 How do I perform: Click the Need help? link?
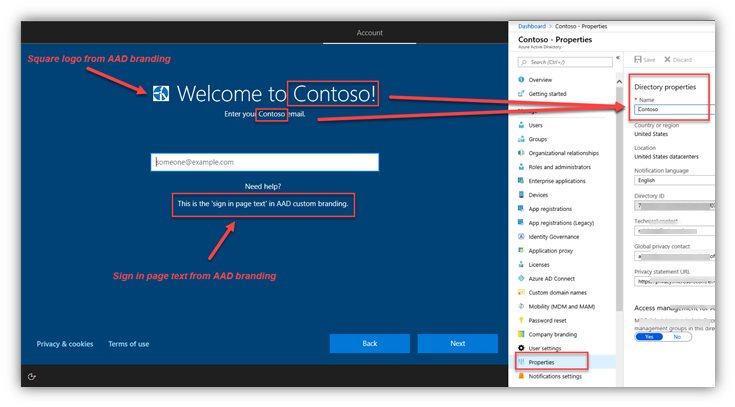click(x=262, y=186)
